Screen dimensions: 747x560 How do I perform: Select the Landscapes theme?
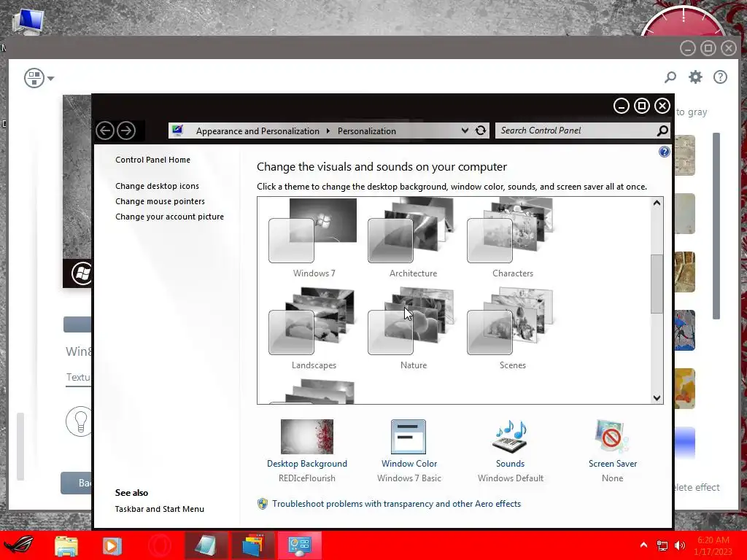314,330
